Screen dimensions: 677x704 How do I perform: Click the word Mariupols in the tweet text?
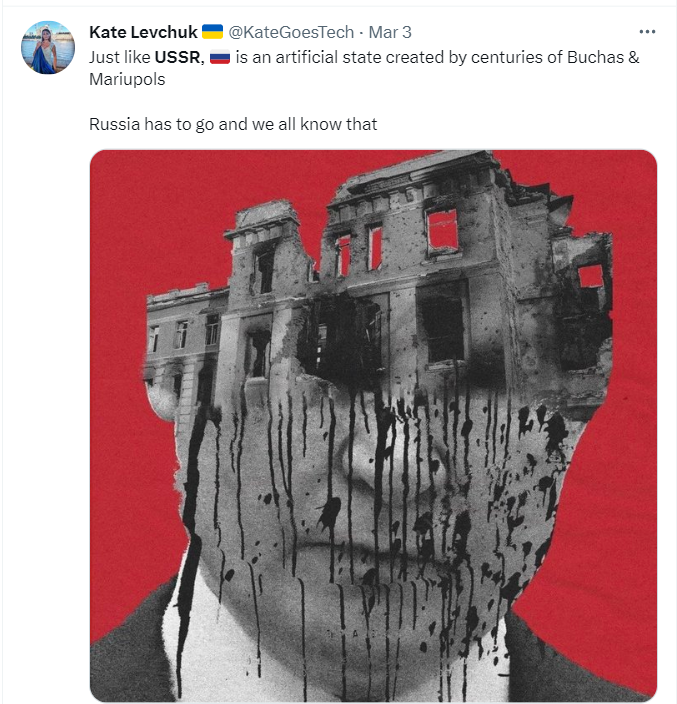127,79
